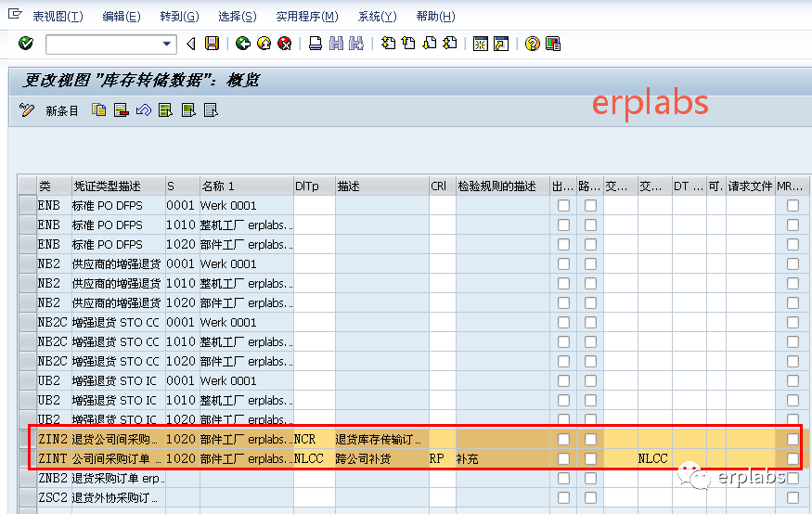Open the 帮助(H) menu
The height and width of the screenshot is (514, 812).
tap(435, 17)
